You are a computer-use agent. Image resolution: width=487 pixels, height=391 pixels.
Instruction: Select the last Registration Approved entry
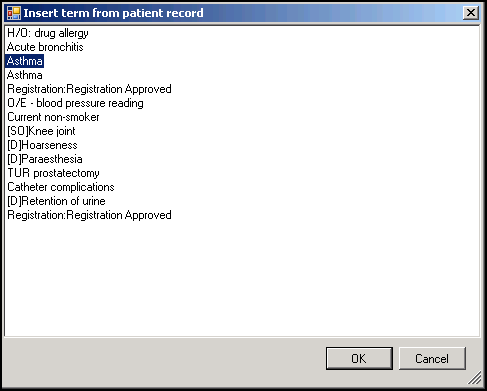pyautogui.click(x=89, y=215)
